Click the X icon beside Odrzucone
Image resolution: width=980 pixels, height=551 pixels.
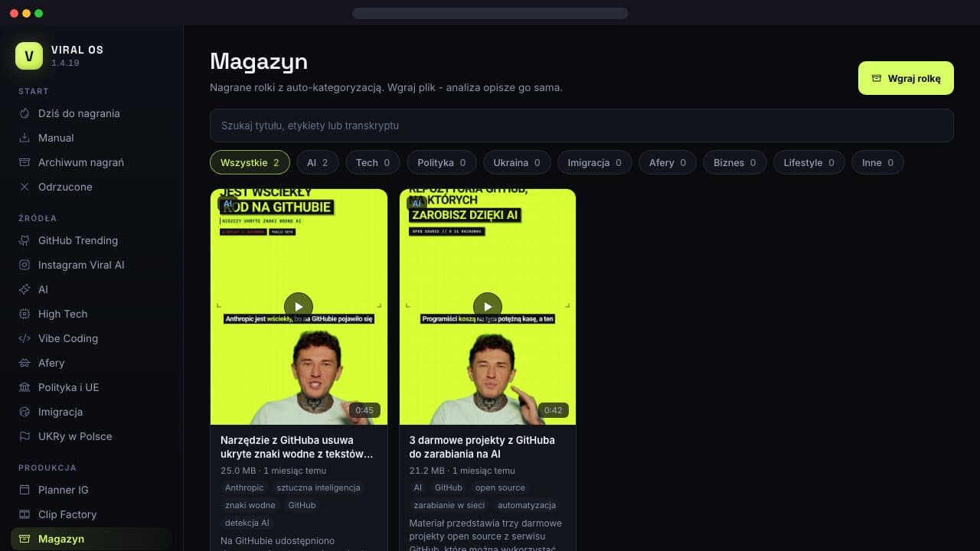[24, 187]
